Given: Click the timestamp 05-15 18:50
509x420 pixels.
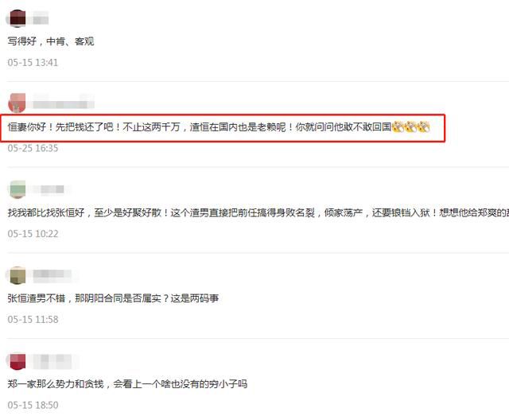Looking at the screenshot, I should point(33,405).
